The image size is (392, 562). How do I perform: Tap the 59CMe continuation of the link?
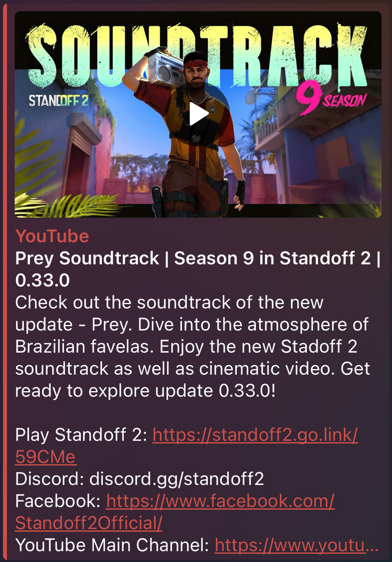[45, 457]
